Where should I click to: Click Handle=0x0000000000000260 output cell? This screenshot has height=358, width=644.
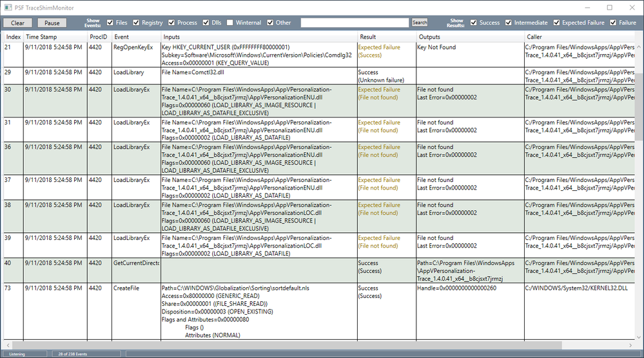470,312
